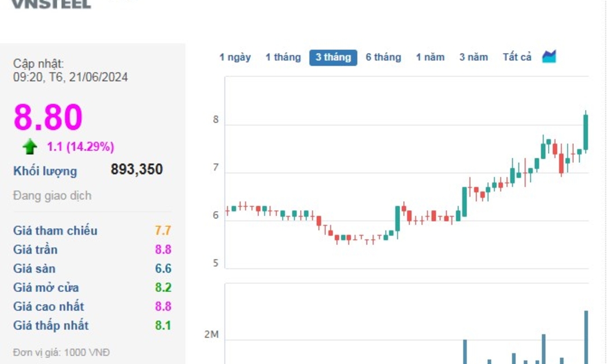
Task: Click the latest tall green candlestick
Action: [586, 132]
